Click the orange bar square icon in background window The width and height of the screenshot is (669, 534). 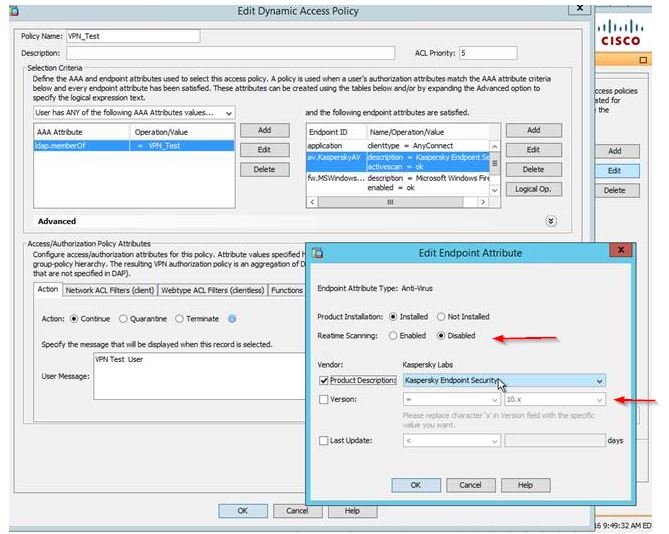[x=643, y=60]
